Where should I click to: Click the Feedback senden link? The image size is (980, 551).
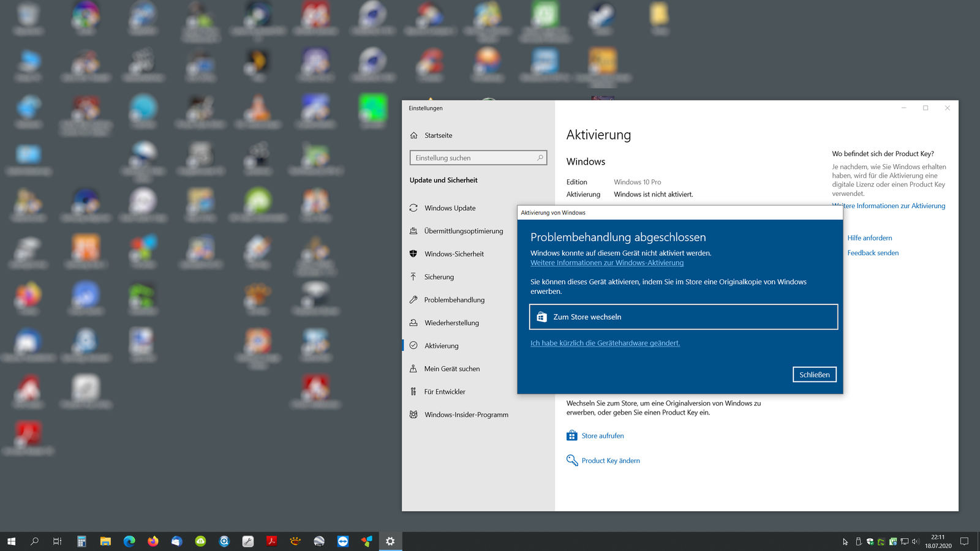873,253
